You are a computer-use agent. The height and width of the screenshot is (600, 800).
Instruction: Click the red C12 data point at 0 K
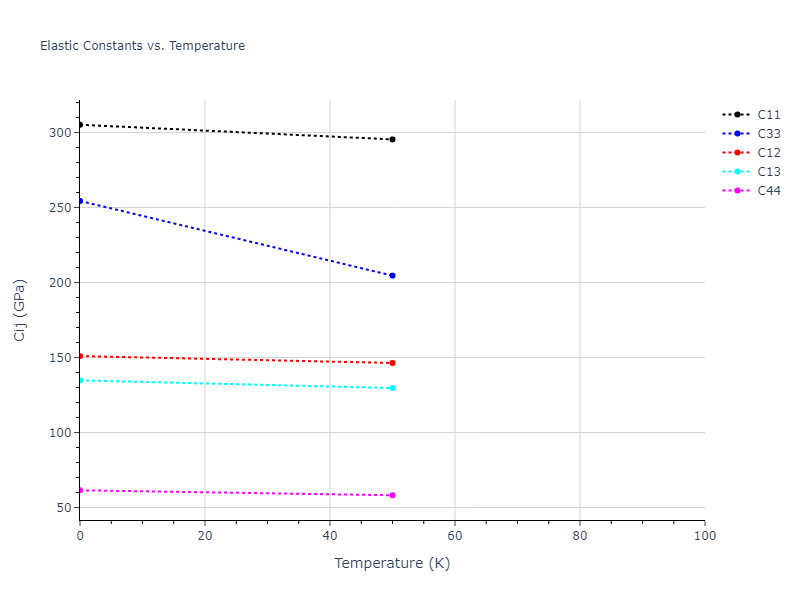tap(80, 356)
